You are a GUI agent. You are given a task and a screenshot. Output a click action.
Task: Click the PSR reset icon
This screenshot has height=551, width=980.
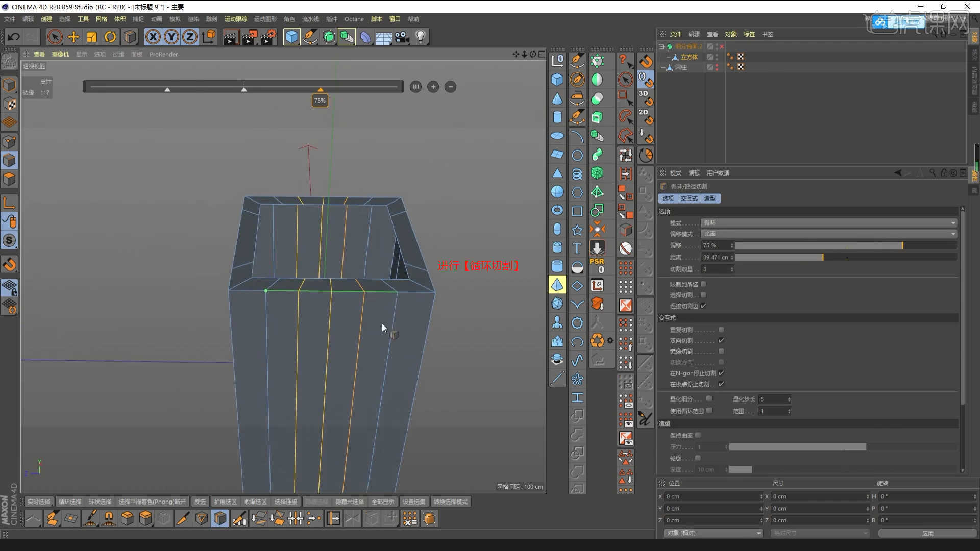pos(597,266)
